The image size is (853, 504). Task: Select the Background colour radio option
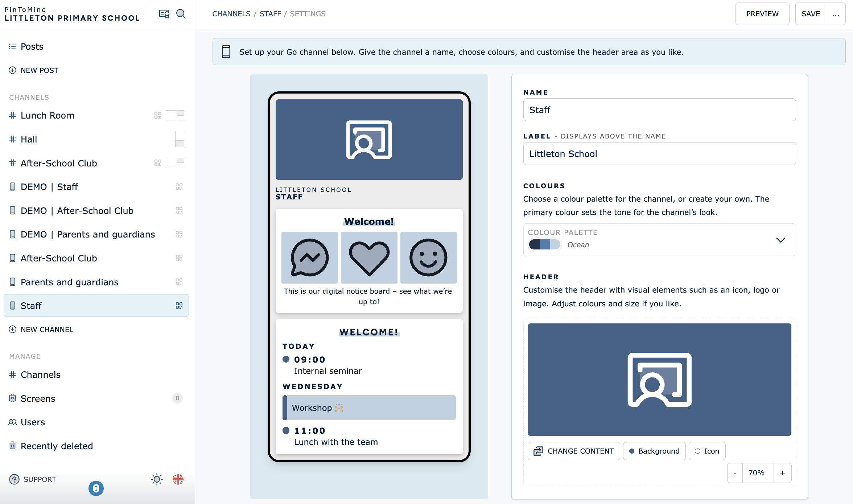point(654,451)
